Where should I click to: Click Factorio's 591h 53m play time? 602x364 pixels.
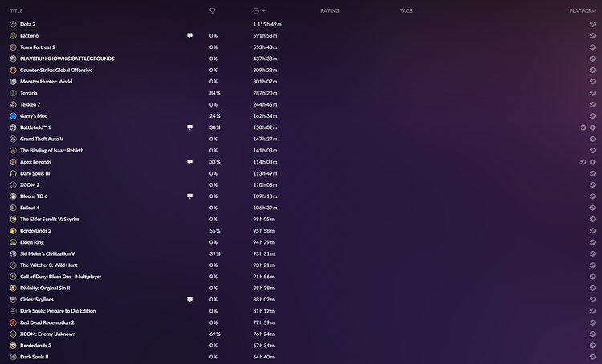click(x=265, y=35)
